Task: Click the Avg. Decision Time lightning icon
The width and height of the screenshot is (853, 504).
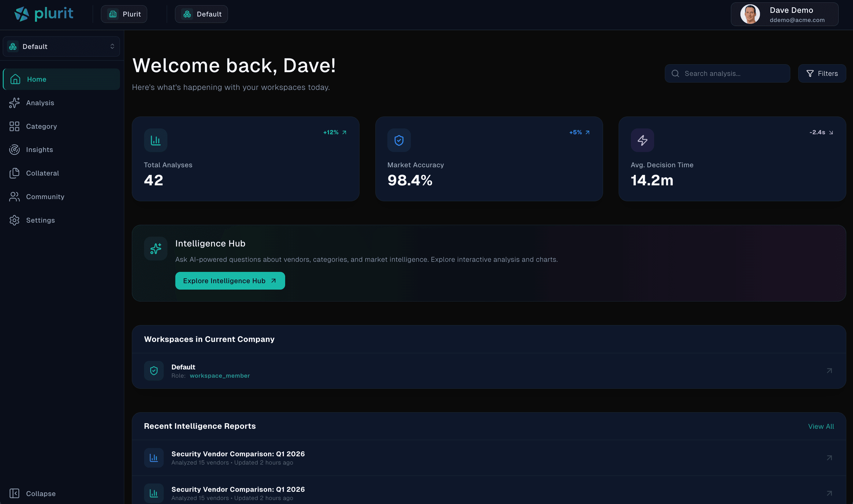Action: [642, 140]
